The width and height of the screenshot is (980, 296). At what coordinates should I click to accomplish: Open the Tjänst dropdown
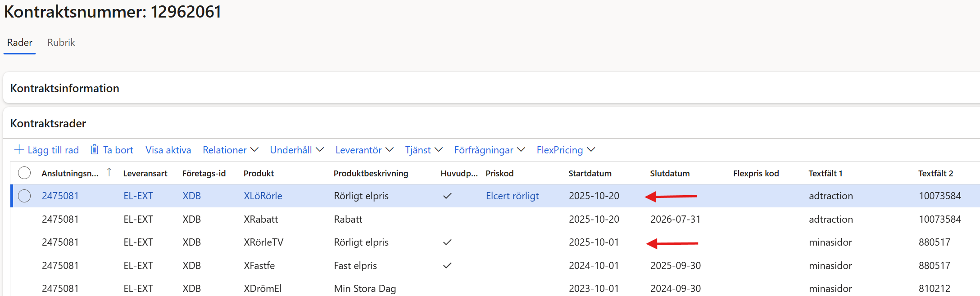423,150
